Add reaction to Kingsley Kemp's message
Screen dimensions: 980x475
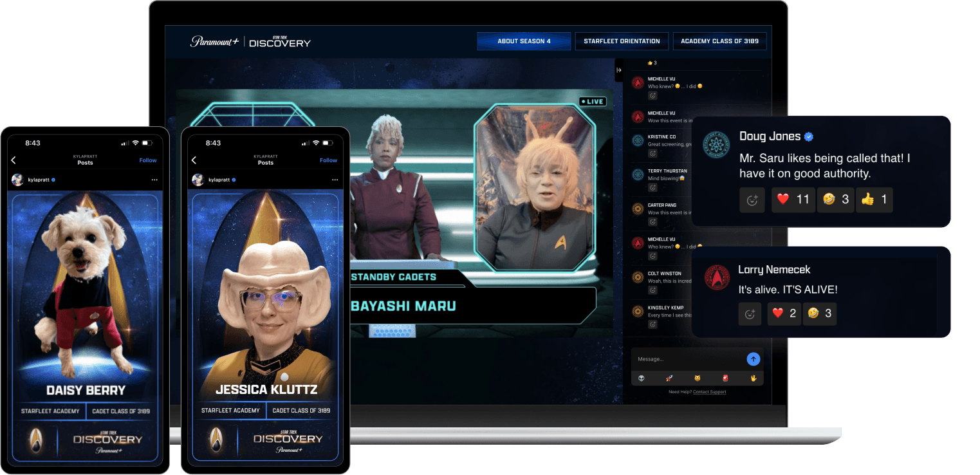coord(652,324)
